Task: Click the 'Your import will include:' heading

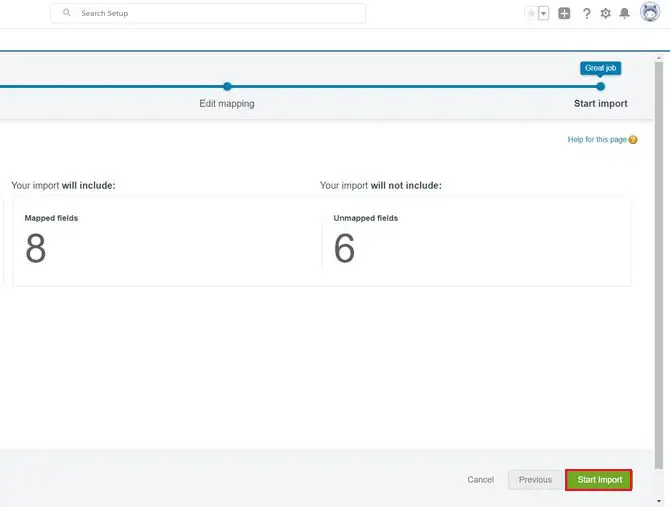Action: (x=63, y=185)
